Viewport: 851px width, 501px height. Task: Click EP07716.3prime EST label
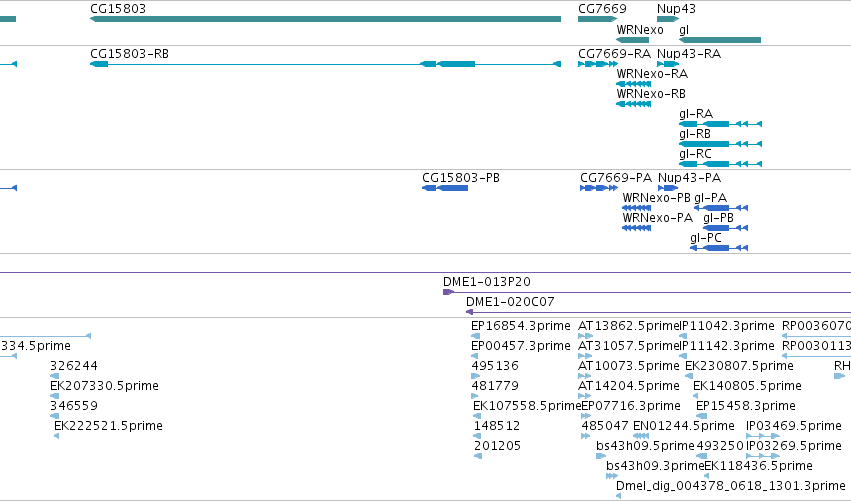[631, 406]
